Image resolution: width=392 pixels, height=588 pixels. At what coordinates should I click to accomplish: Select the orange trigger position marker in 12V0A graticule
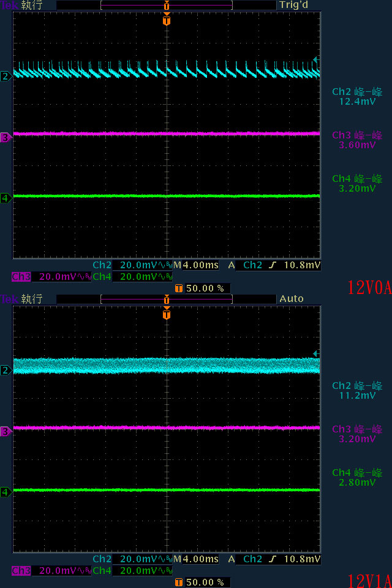tap(167, 20)
